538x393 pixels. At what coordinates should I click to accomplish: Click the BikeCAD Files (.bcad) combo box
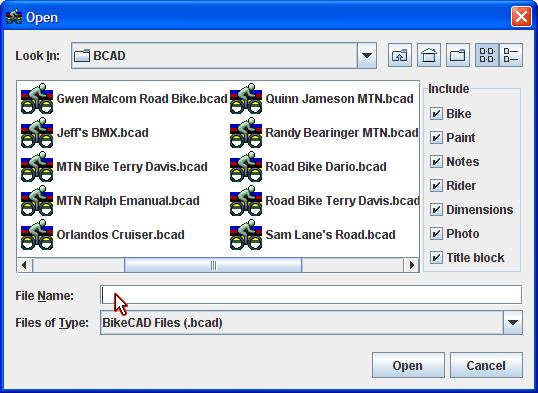pos(311,322)
